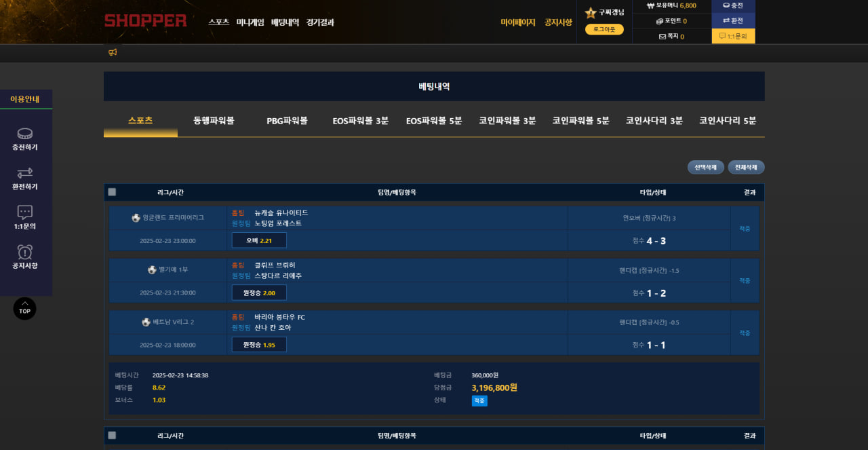This screenshot has width=868, height=450.
Task: Click the 환전하기 exchange arrows icon
Action: [25, 173]
